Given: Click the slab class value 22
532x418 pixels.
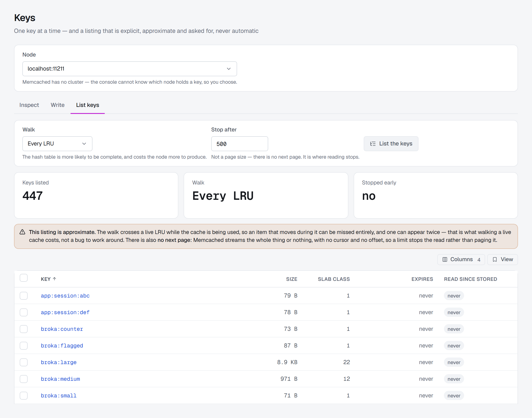Looking at the screenshot, I should pyautogui.click(x=346, y=362).
